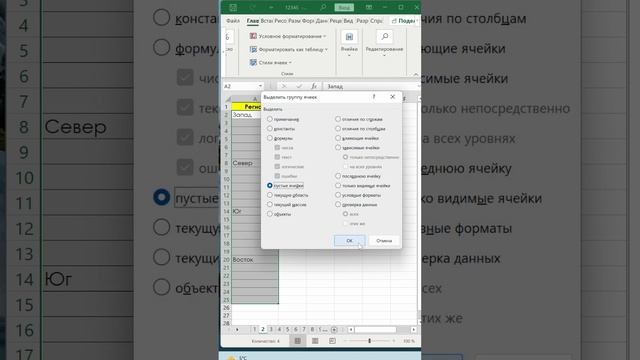This screenshot has height=360, width=640.
Task: Click the cancel X icon in formula bar
Action: 284,86
